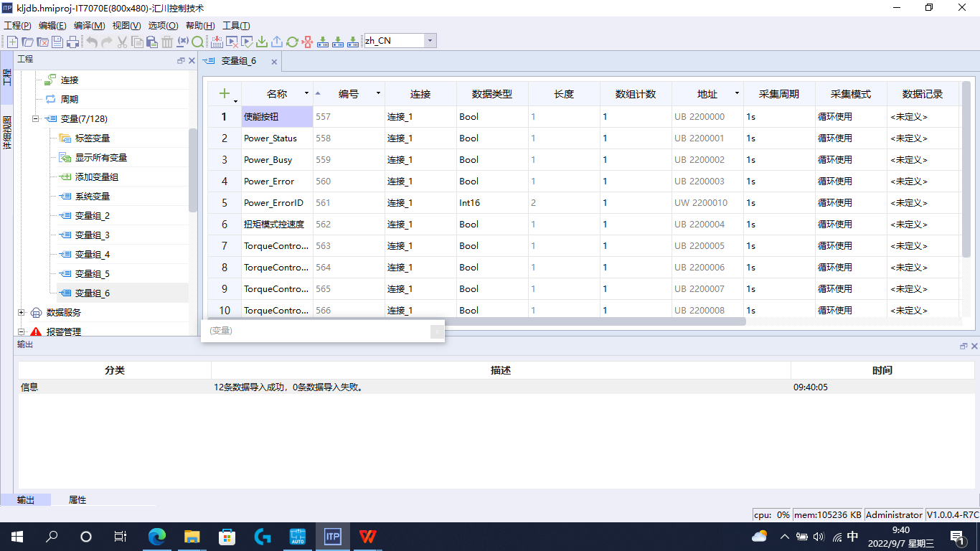Screen dimensions: 980x551
Task: Click the Delete trash can icon
Action: [x=167, y=42]
